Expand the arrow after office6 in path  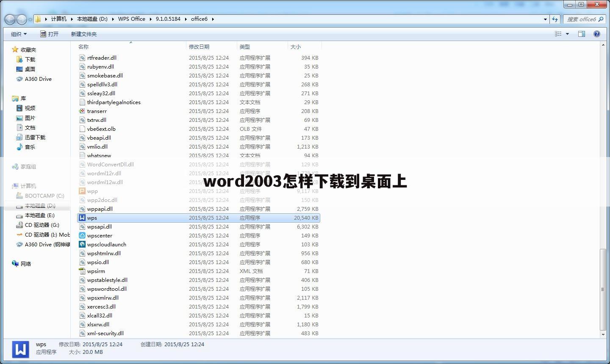point(213,19)
